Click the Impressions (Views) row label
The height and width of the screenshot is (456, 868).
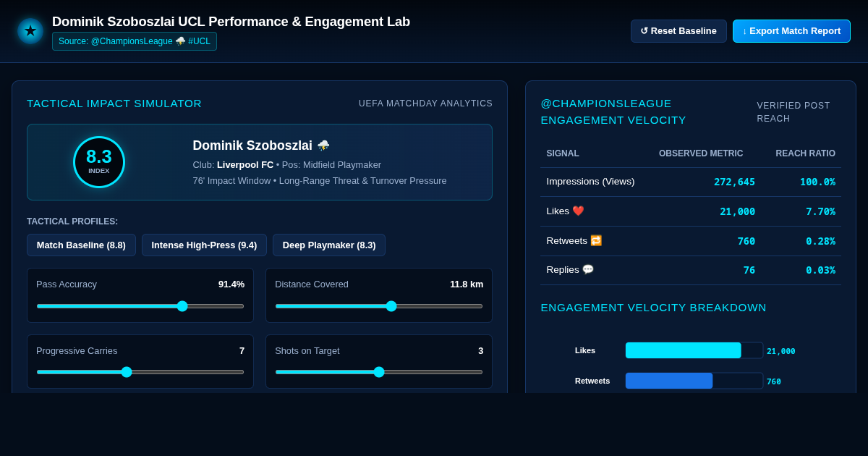(590, 182)
